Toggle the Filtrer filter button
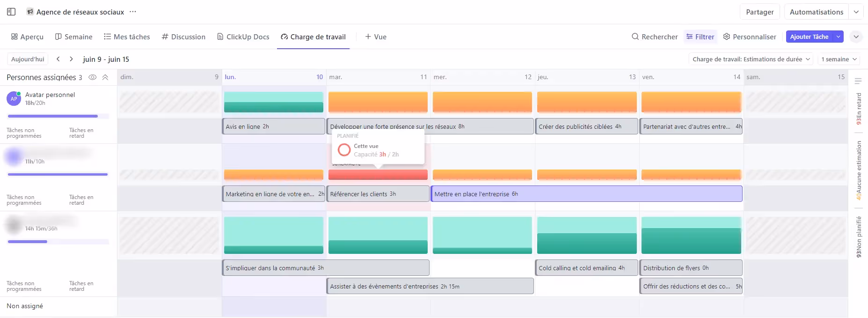Screen dimensions: 868x318 pyautogui.click(x=700, y=37)
